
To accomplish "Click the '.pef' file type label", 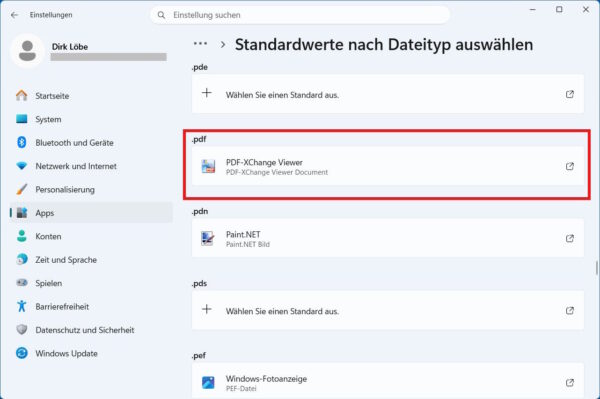I will [199, 355].
